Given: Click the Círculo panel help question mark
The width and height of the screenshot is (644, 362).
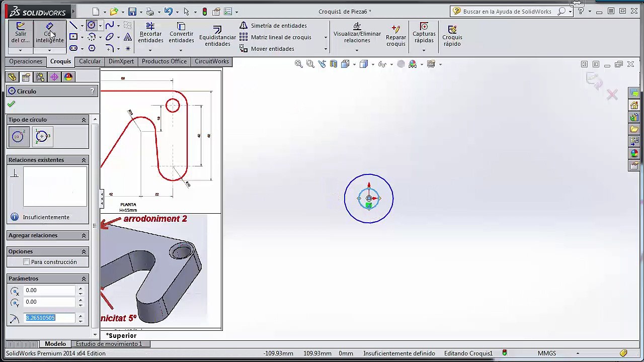Looking at the screenshot, I should 92,91.
